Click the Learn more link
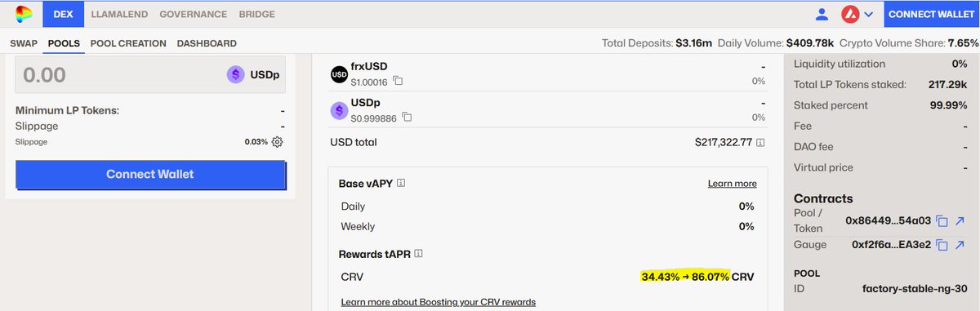This screenshot has height=311, width=980. (732, 184)
